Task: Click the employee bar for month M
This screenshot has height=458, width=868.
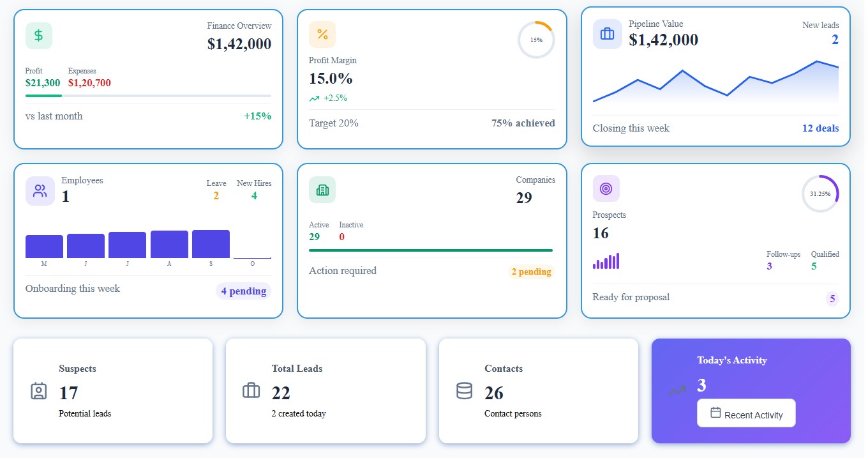Action: coord(44,247)
